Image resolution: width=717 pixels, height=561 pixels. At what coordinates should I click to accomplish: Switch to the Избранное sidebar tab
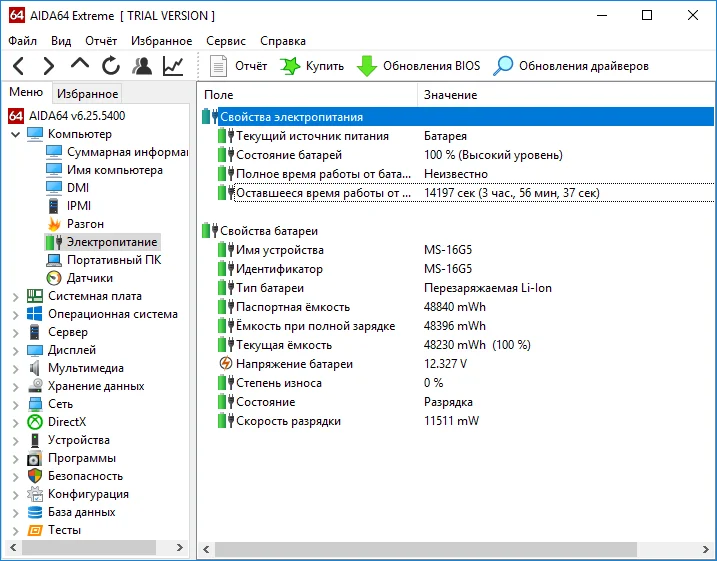pos(87,94)
